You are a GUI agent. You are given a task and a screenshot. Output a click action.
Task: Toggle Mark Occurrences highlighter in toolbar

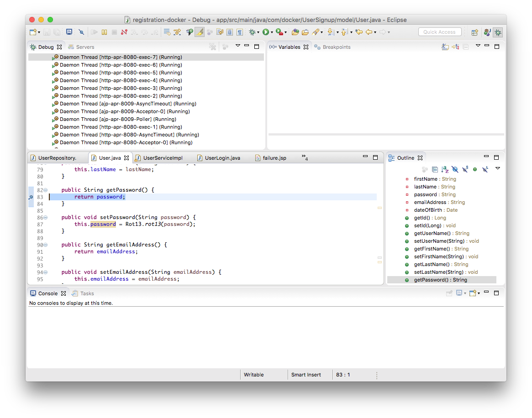pos(199,32)
